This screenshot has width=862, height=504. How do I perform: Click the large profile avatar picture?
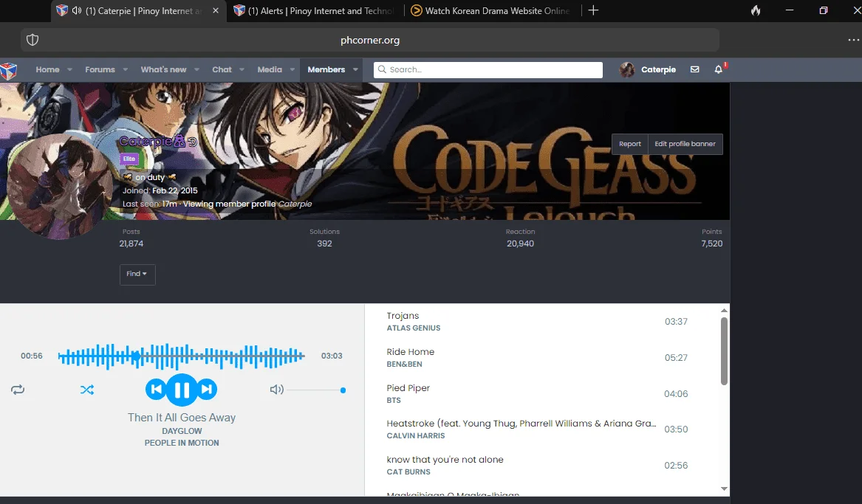(x=59, y=187)
